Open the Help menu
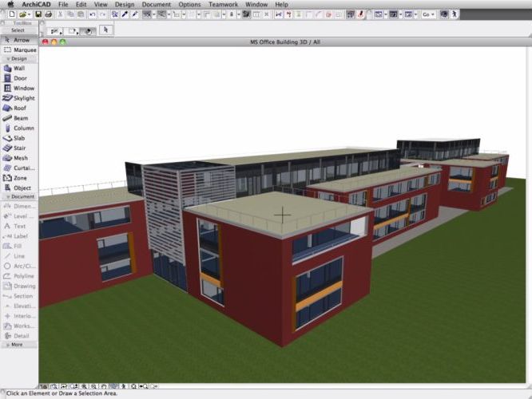 point(282,5)
